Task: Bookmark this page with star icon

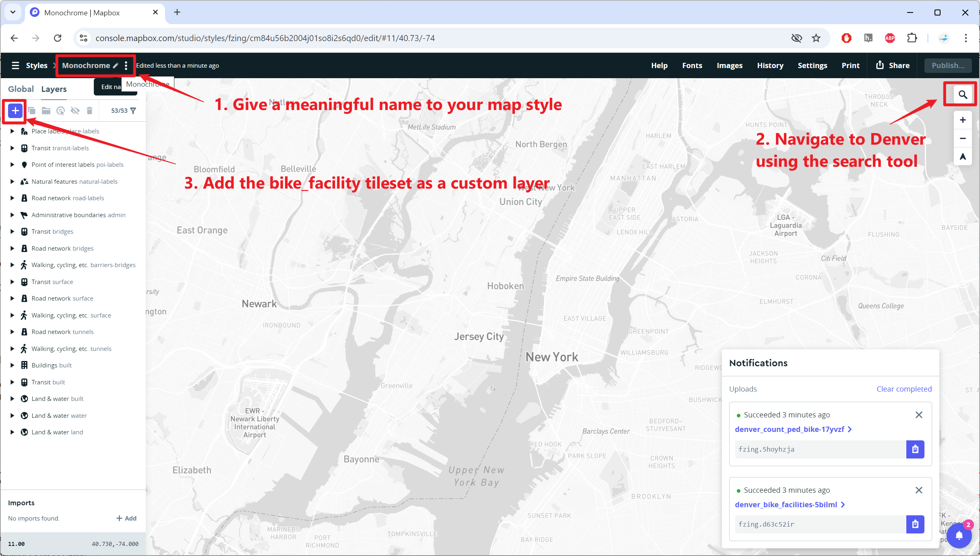Action: coord(816,38)
